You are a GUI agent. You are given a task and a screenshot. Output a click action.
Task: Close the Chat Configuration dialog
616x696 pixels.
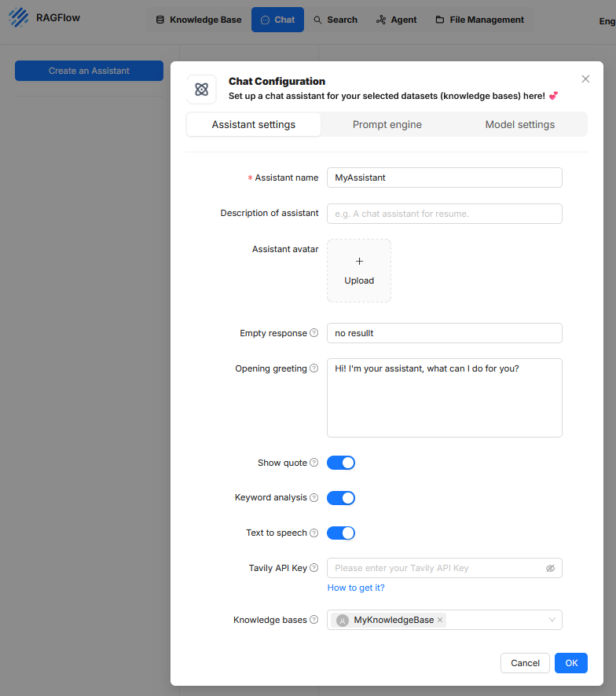pyautogui.click(x=585, y=79)
